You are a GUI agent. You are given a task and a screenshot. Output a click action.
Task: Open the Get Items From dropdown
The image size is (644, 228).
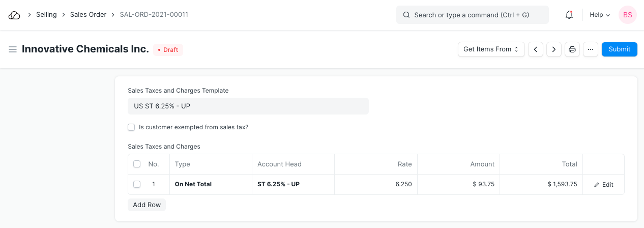[491, 49]
